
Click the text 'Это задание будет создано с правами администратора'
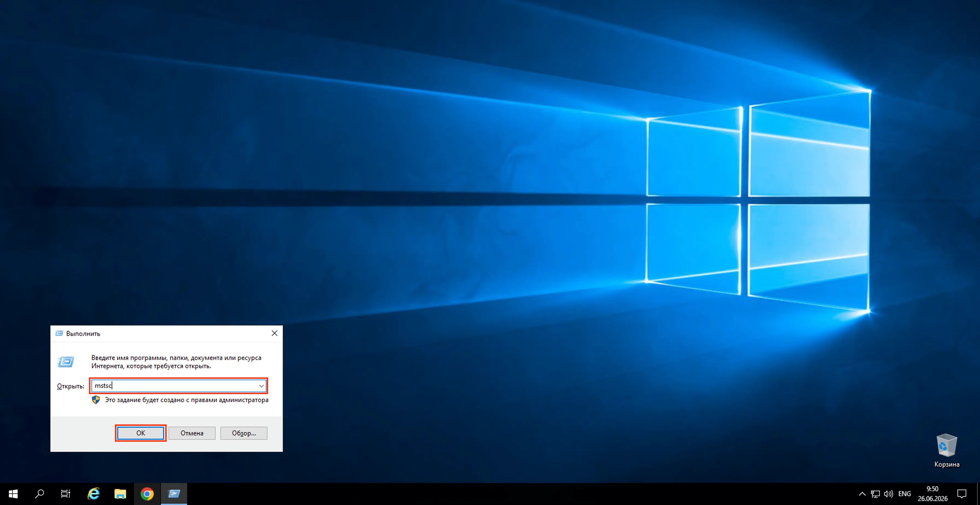point(187,400)
